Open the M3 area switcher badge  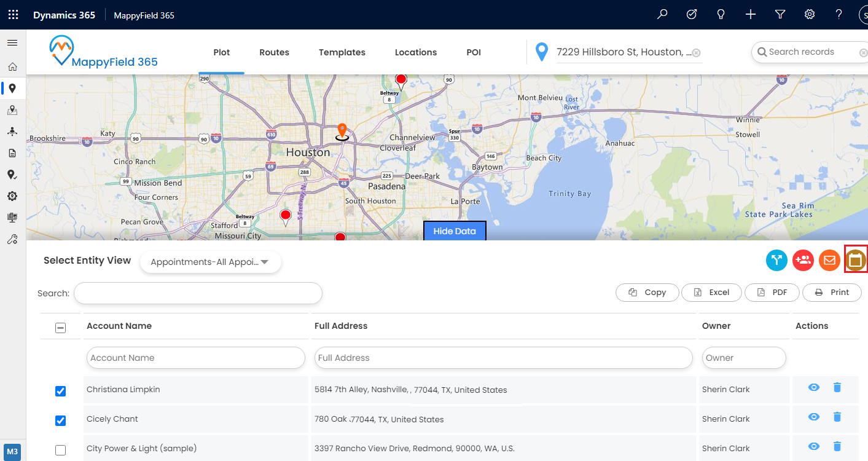[x=12, y=452]
